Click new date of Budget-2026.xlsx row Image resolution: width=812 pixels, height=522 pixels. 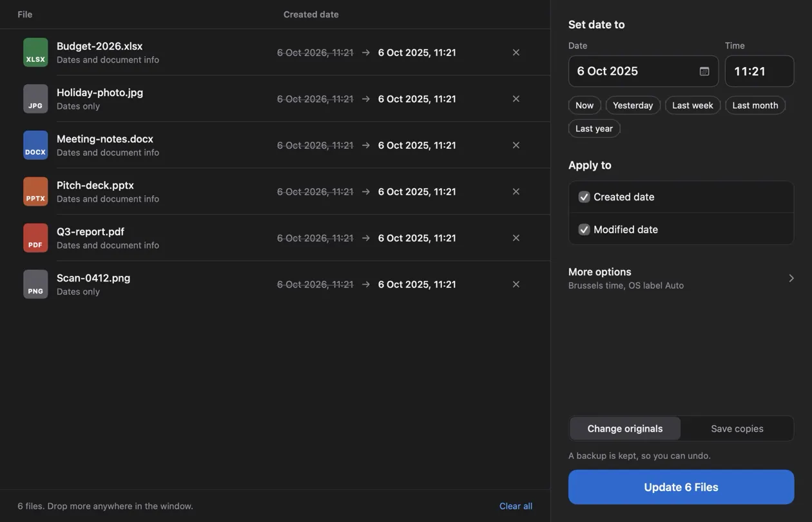click(417, 52)
